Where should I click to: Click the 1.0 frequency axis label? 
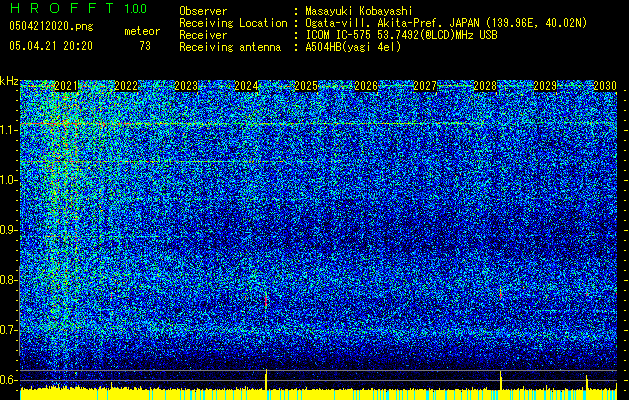9,180
